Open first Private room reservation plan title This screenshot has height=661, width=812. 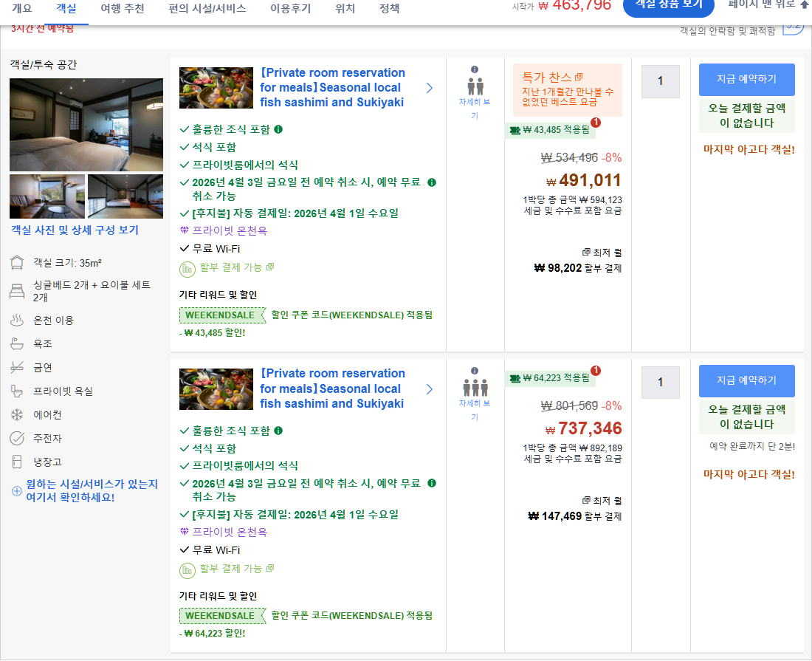click(x=332, y=88)
